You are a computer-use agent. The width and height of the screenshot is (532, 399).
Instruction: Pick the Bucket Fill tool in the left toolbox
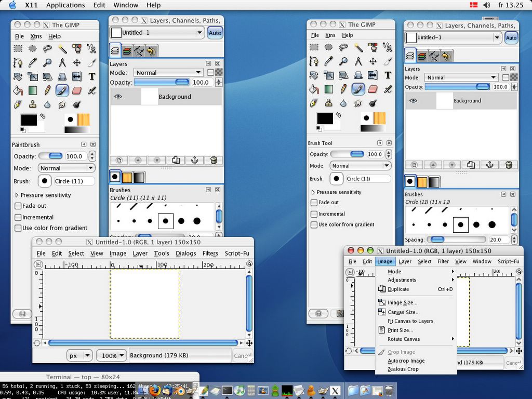18,90
